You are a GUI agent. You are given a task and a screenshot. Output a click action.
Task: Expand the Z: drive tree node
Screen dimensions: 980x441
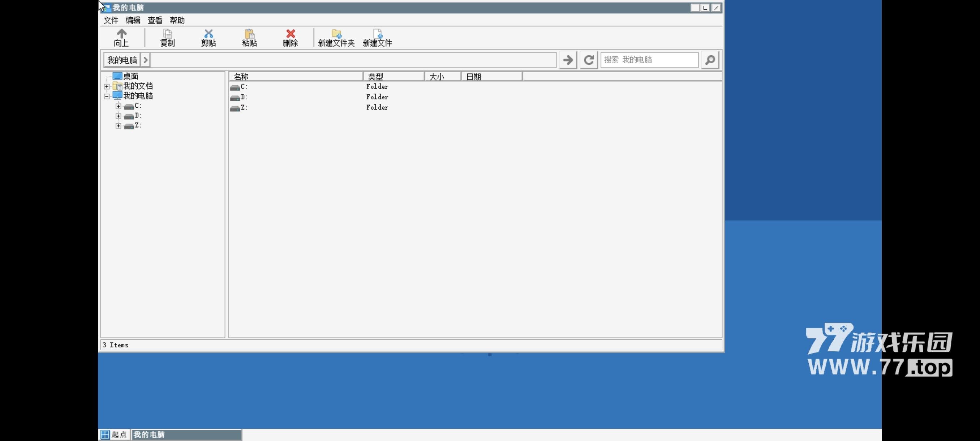(118, 126)
